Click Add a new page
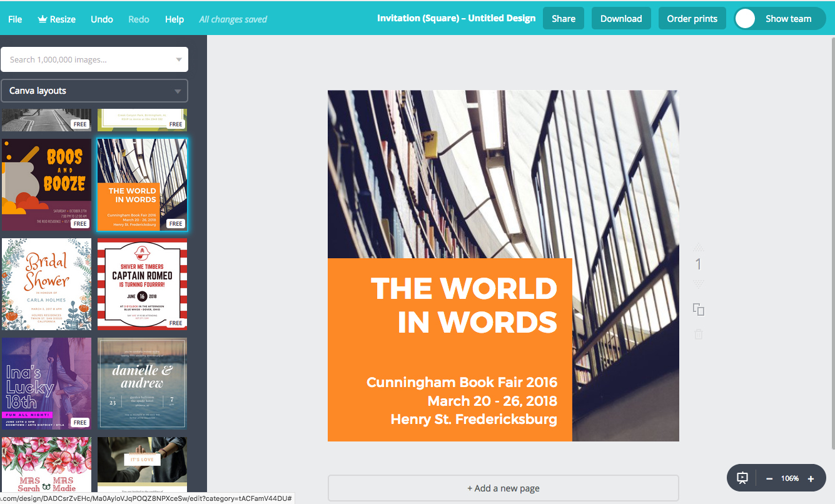The width and height of the screenshot is (835, 504). (x=504, y=488)
